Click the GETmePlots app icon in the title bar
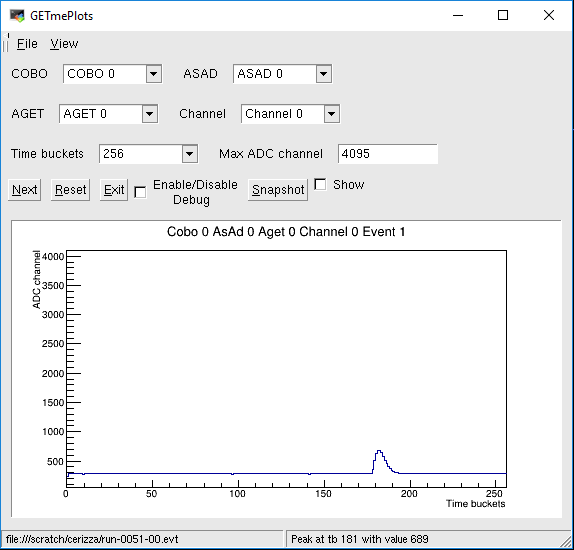The width and height of the screenshot is (574, 550). (x=17, y=16)
